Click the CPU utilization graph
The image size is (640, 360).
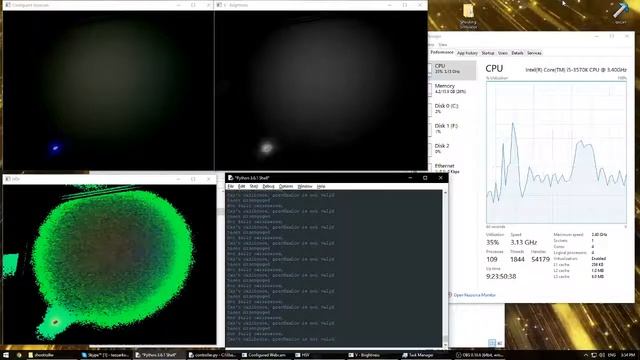(556, 152)
